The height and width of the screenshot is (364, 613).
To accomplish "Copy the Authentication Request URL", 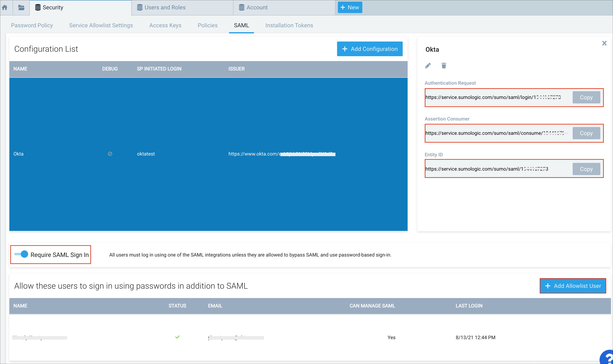I will coord(586,97).
